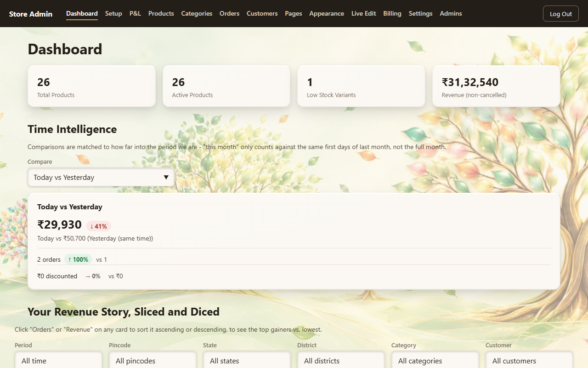Click the 'Time Intelligence' heading

click(x=72, y=129)
